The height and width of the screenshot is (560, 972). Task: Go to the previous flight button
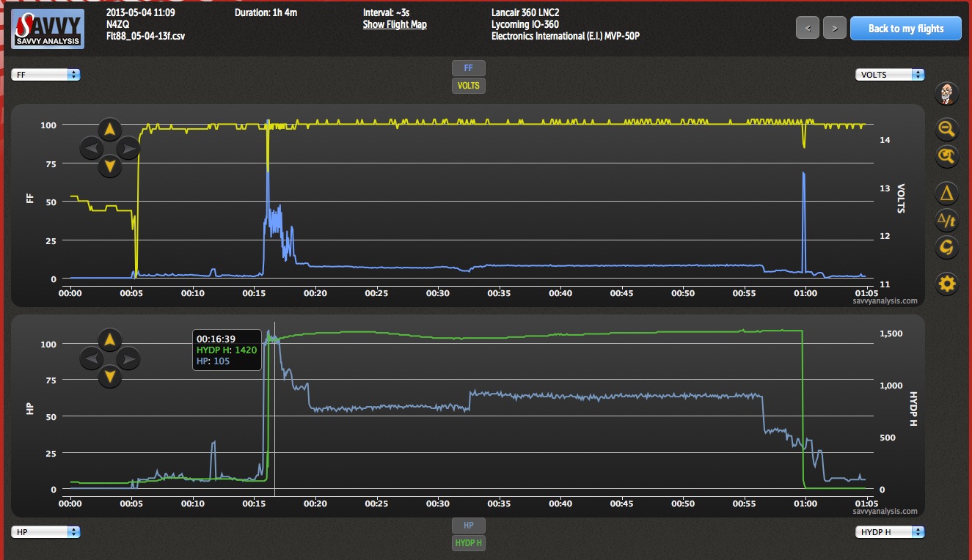click(x=808, y=29)
